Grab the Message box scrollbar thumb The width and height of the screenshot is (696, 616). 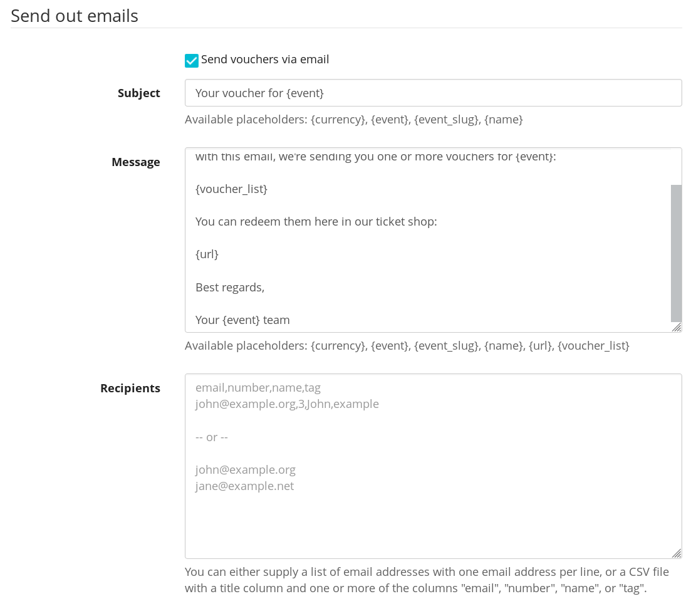[x=676, y=253]
